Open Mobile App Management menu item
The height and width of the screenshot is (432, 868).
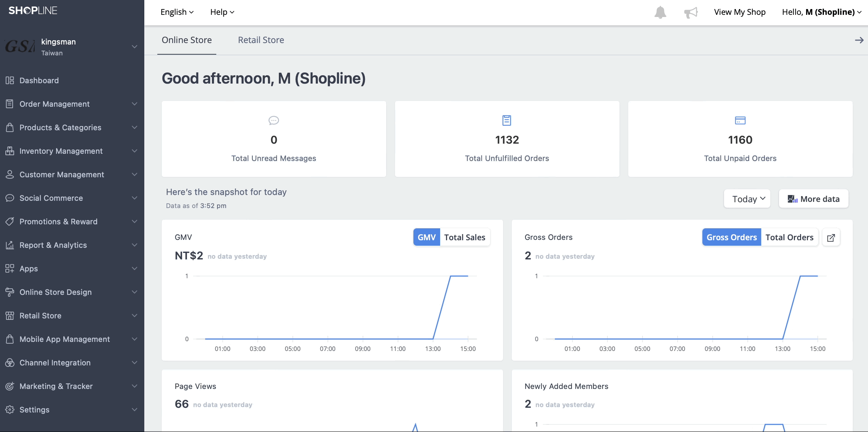pyautogui.click(x=72, y=339)
